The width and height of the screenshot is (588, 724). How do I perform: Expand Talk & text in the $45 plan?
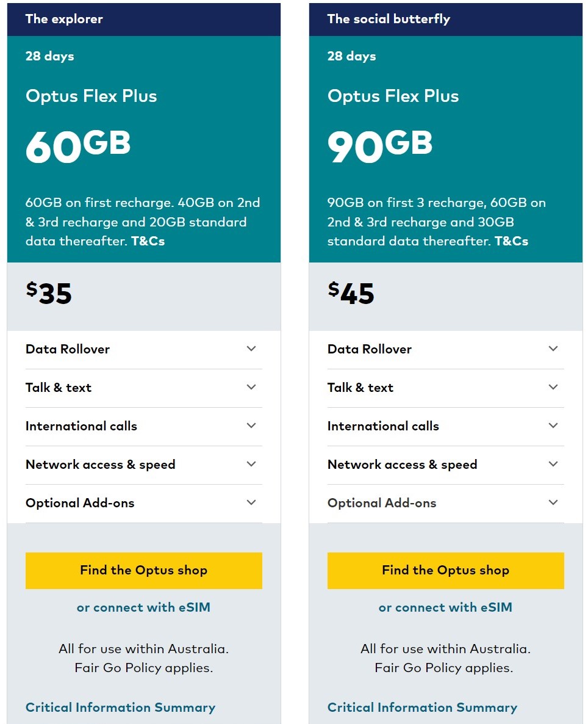(445, 388)
